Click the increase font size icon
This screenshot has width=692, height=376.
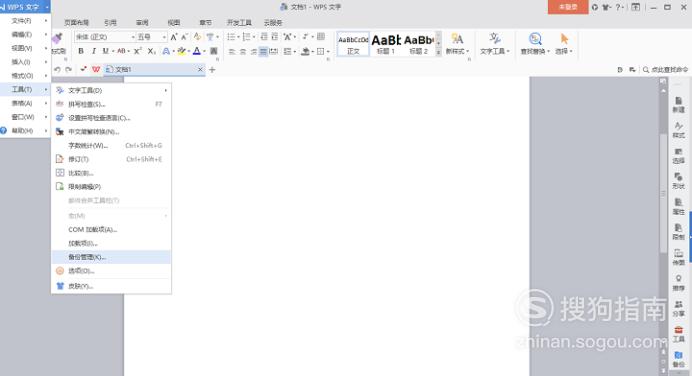[x=174, y=37]
